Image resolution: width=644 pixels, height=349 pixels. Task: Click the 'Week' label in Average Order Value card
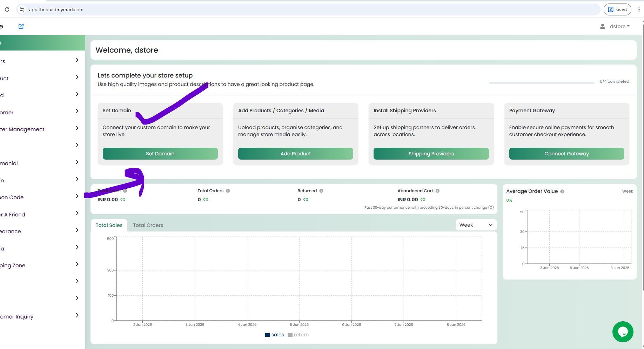628,191
